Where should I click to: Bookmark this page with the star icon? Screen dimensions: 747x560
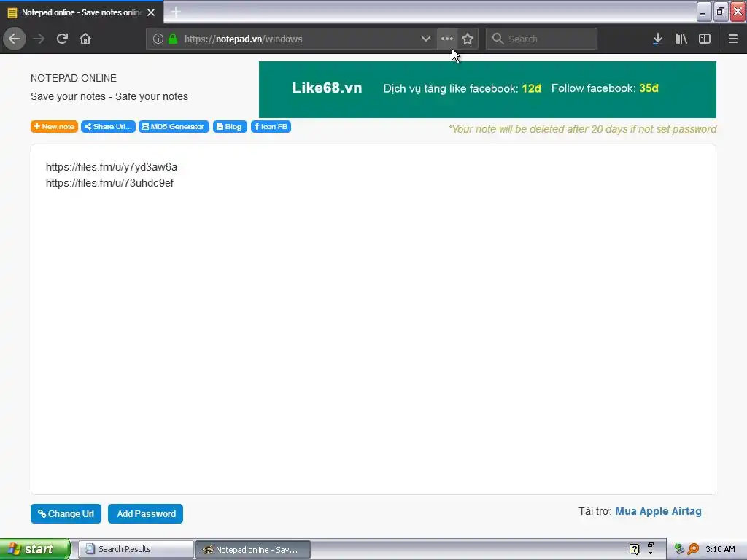click(468, 39)
